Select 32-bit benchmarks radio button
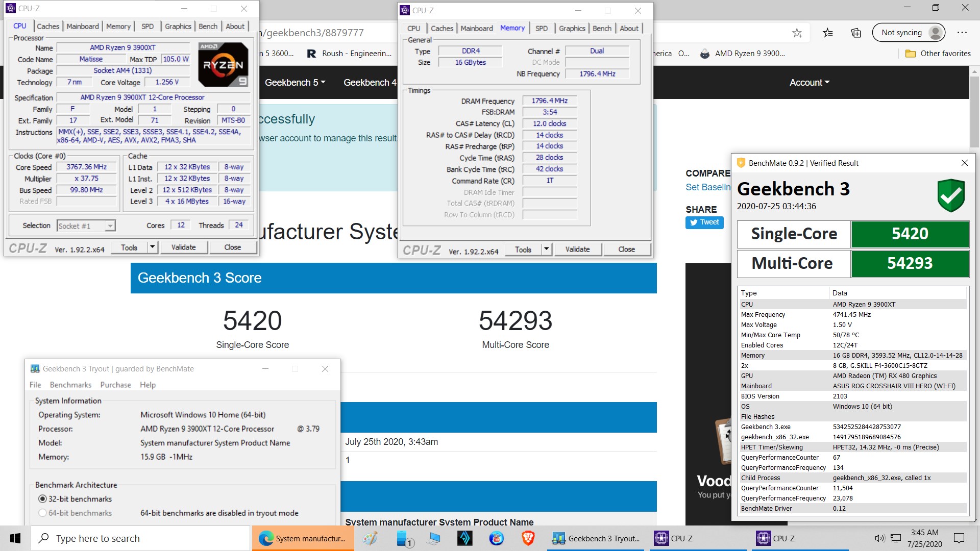 [x=43, y=499]
